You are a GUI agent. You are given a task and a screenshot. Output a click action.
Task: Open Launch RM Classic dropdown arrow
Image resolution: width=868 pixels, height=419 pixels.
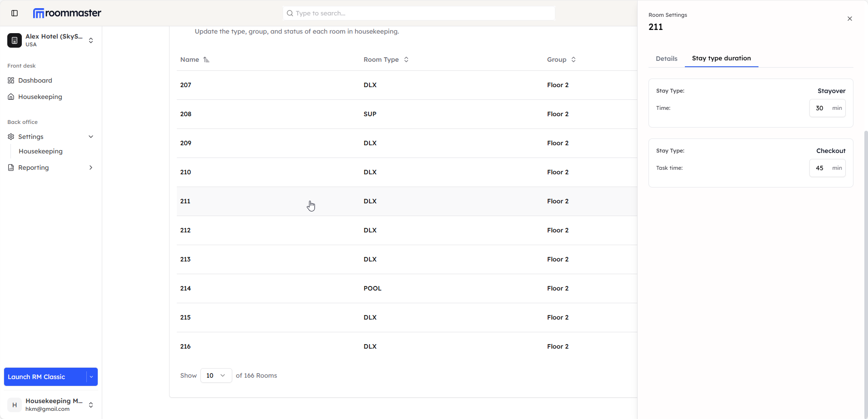click(91, 377)
